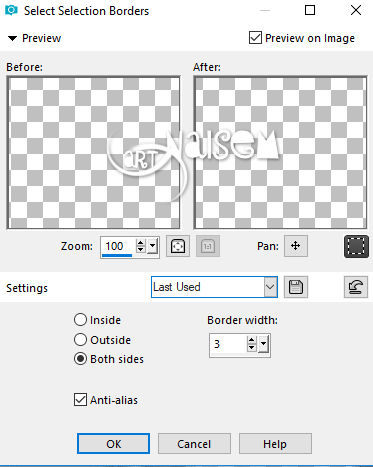Open the Border width slider dropdown
Image resolution: width=373 pixels, height=467 pixels.
[263, 344]
